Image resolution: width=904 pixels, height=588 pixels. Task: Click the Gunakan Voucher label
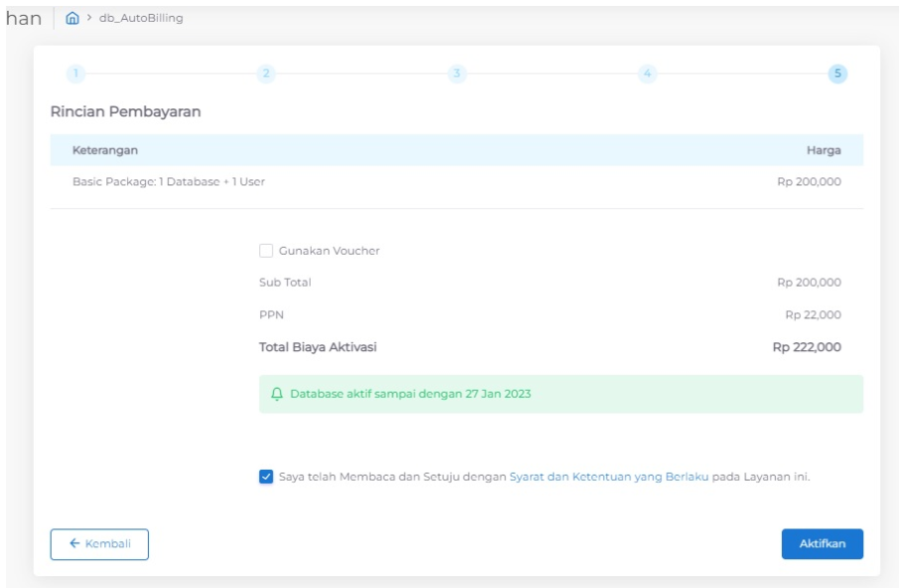click(329, 251)
